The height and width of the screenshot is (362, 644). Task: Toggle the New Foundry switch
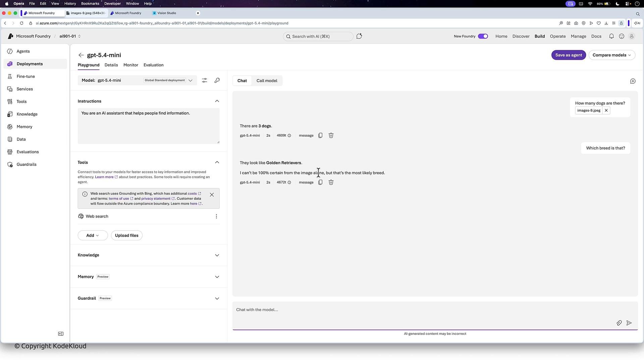click(483, 36)
